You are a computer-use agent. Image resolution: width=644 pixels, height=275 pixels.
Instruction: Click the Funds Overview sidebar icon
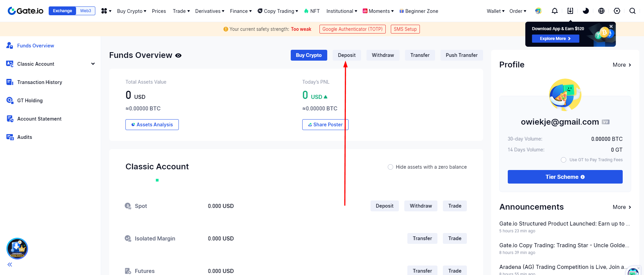click(x=10, y=45)
